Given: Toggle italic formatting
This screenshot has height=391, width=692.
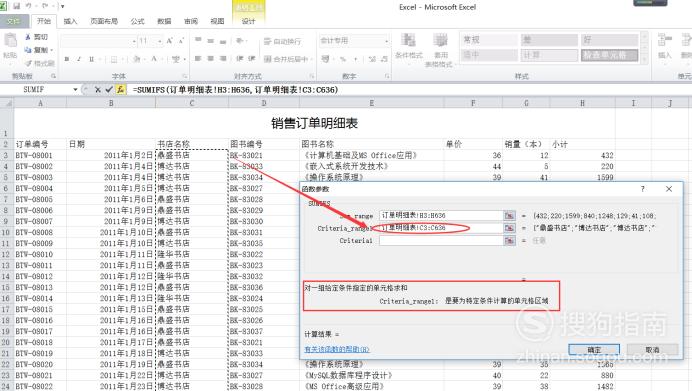Looking at the screenshot, I should coord(79,59).
